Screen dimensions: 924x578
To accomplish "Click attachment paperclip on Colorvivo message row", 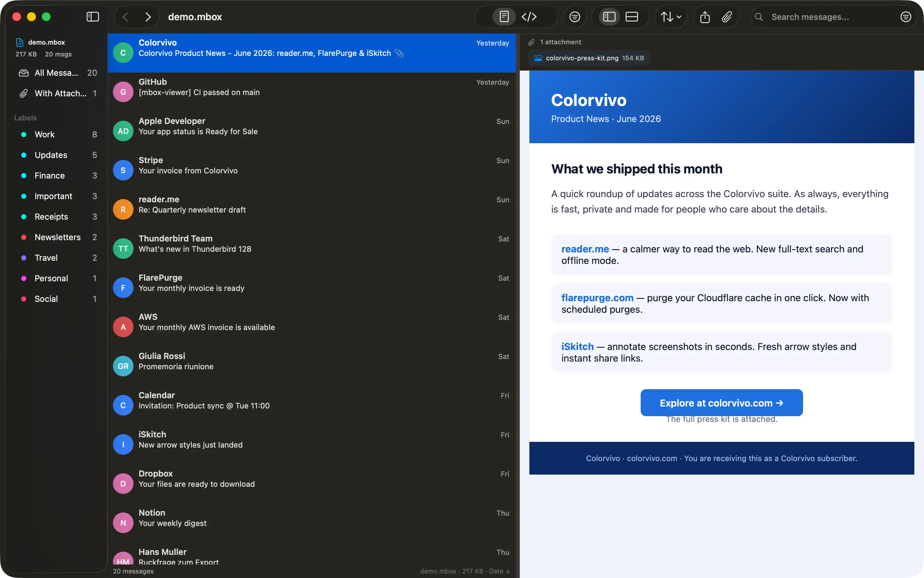I will (x=399, y=53).
